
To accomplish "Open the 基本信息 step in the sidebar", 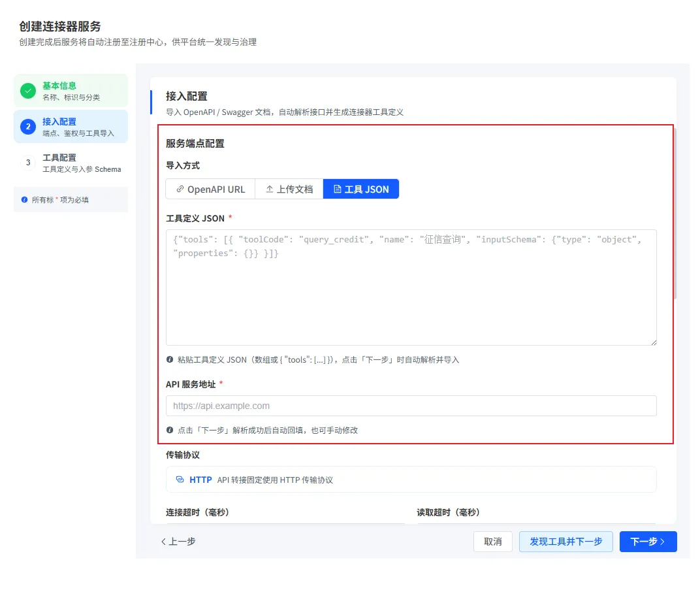I will pyautogui.click(x=71, y=91).
